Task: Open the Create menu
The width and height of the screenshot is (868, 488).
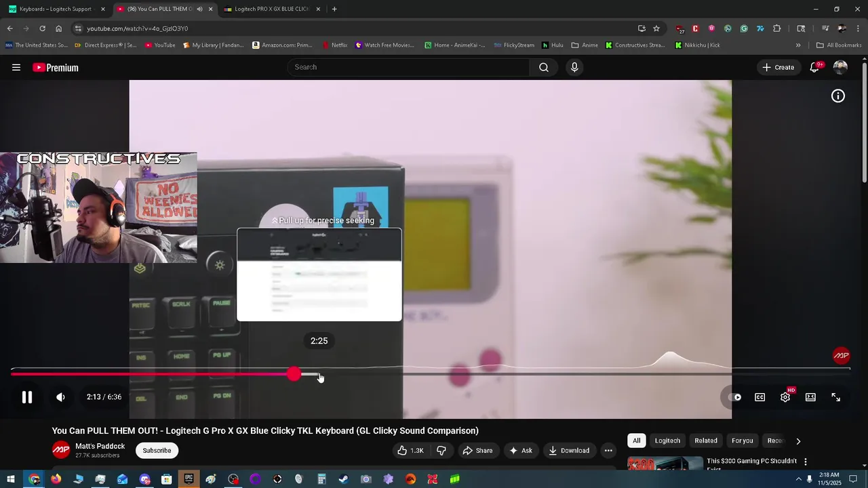Action: click(x=778, y=67)
